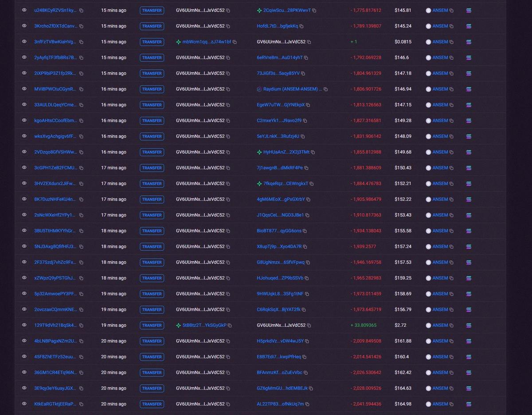Screen dimensions: 532x415
Task: Open transaction 2iXP9biP3Z1fp2Rk signature link
Action: (55, 73)
